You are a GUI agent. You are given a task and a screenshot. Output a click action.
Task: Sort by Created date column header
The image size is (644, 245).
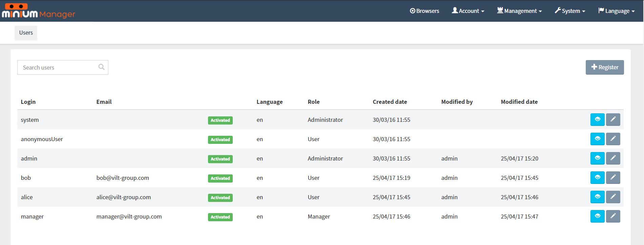tap(390, 102)
